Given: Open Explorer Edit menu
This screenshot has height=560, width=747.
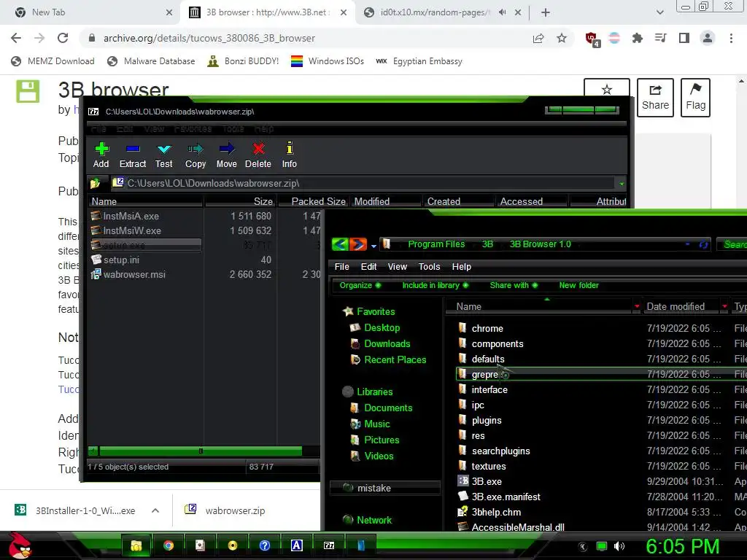Looking at the screenshot, I should click(x=368, y=267).
